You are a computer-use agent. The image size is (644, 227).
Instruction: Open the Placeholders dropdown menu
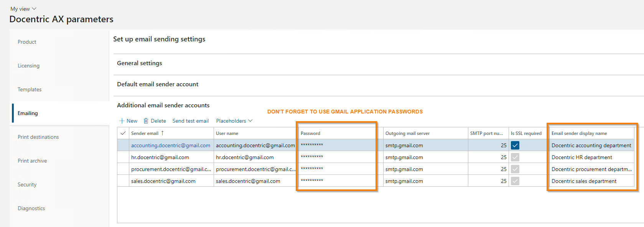(x=234, y=121)
